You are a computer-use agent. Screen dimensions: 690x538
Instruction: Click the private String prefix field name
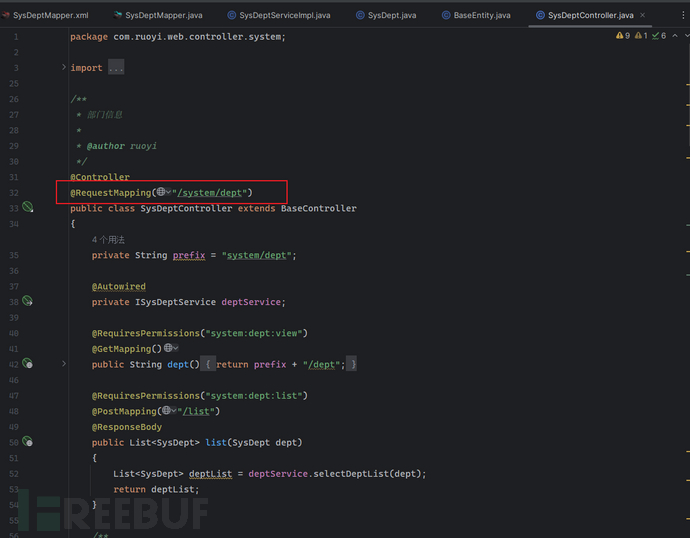(x=189, y=255)
